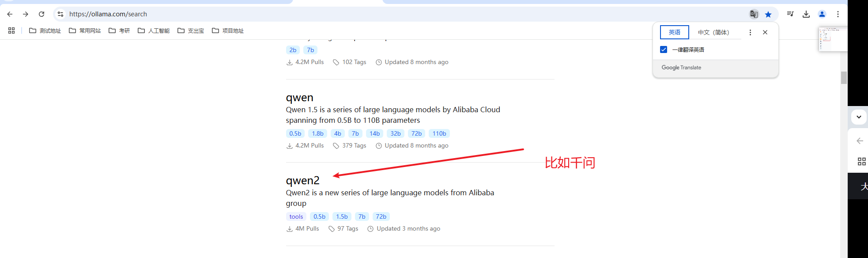Click the 72b tag under qwen2
Image resolution: width=868 pixels, height=258 pixels.
[x=381, y=216]
